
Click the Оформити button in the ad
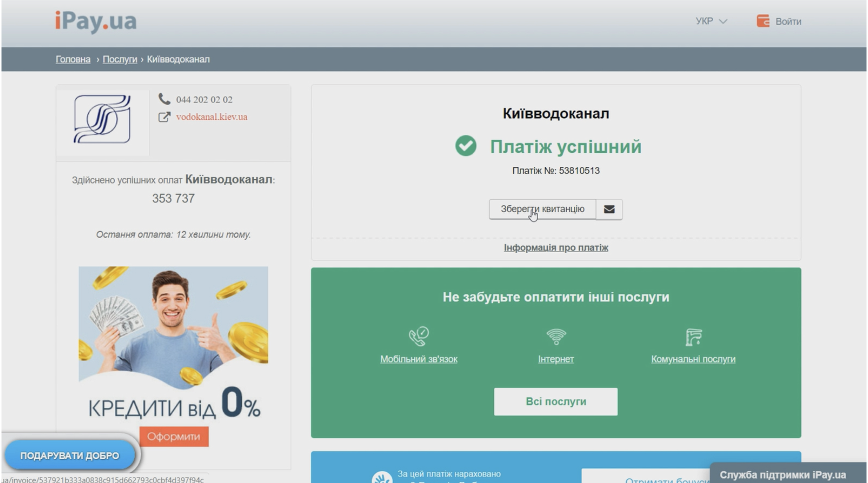[173, 436]
